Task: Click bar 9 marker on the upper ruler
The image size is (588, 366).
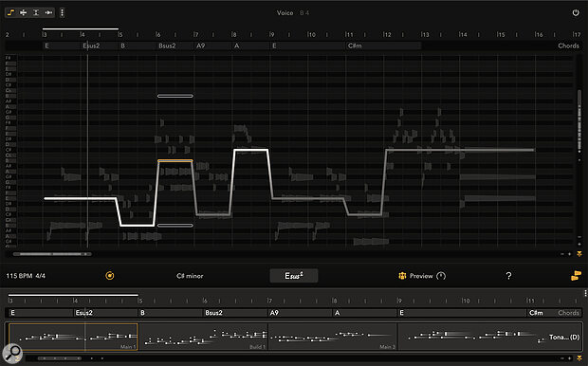Action: point(272,34)
